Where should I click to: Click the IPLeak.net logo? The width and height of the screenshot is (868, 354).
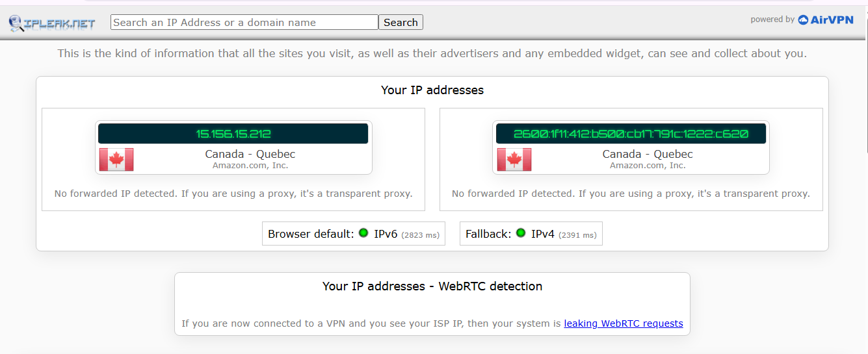52,23
